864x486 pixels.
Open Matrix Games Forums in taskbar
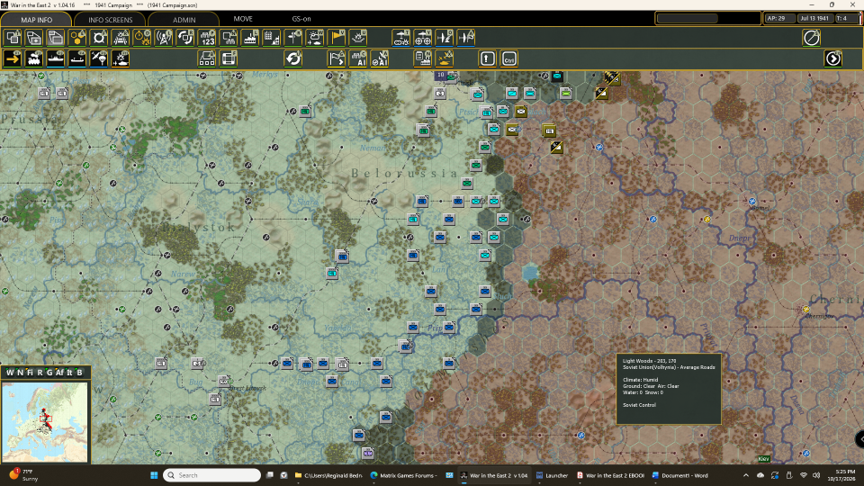pyautogui.click(x=404, y=475)
